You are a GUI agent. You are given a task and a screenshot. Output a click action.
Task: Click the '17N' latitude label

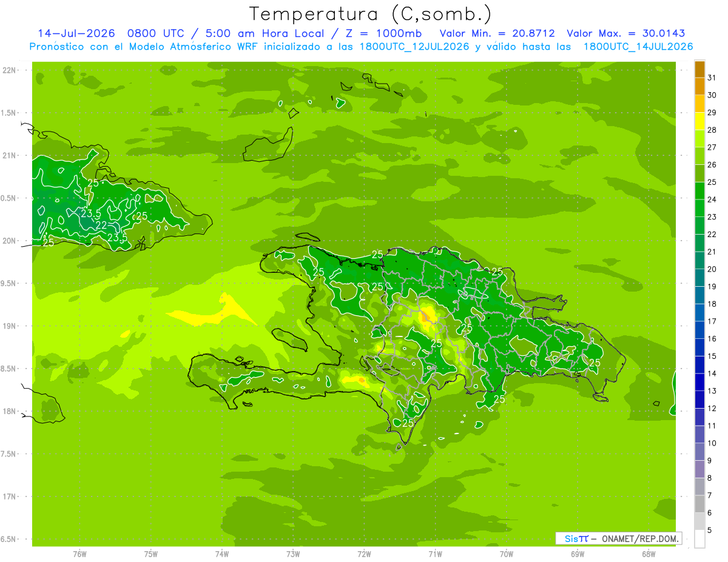[x=10, y=497]
